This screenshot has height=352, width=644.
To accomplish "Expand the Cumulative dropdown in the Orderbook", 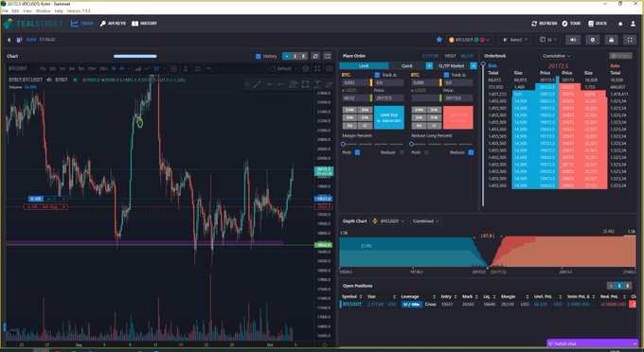I will pyautogui.click(x=557, y=56).
